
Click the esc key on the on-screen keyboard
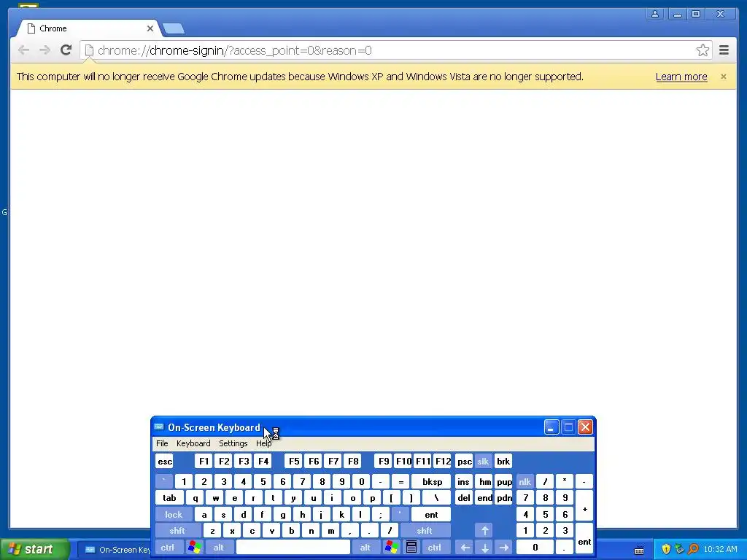pos(165,462)
